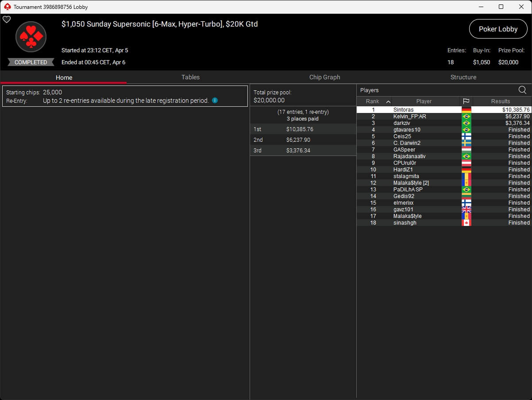The image size is (532, 400).
Task: Click the Canadian flag beside sinashgh
Action: coord(466,223)
